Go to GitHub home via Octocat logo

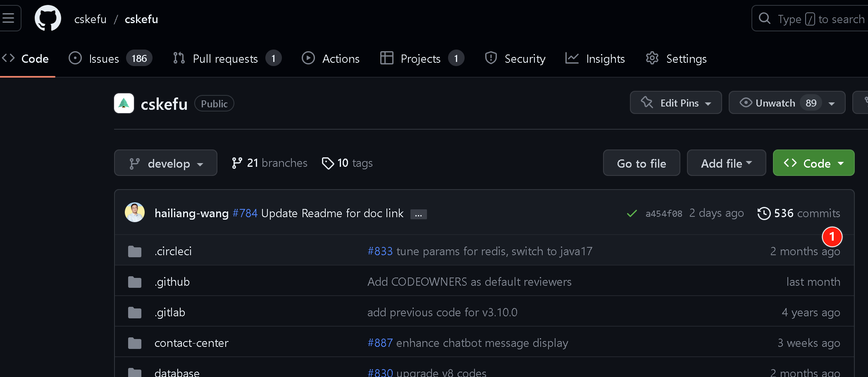(48, 18)
